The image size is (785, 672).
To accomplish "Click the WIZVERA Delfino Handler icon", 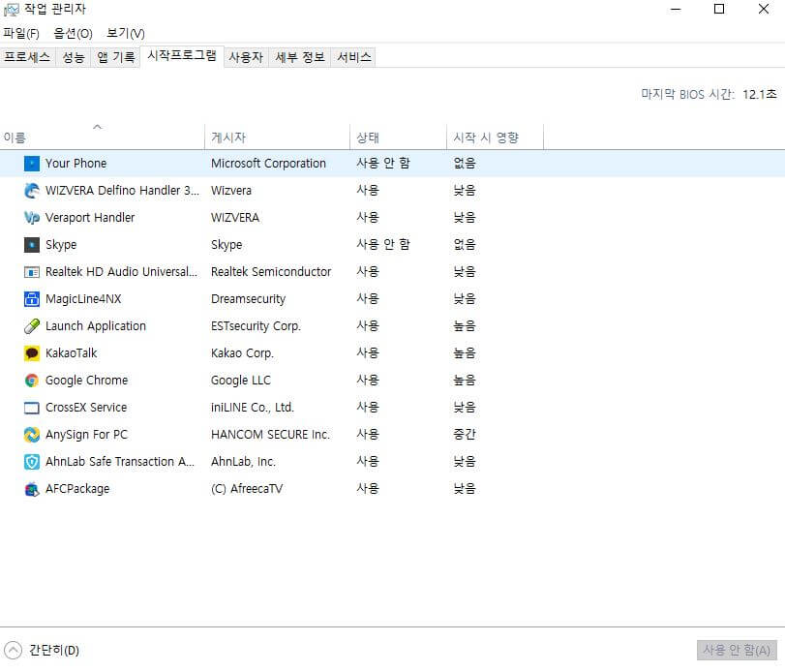I will point(32,191).
